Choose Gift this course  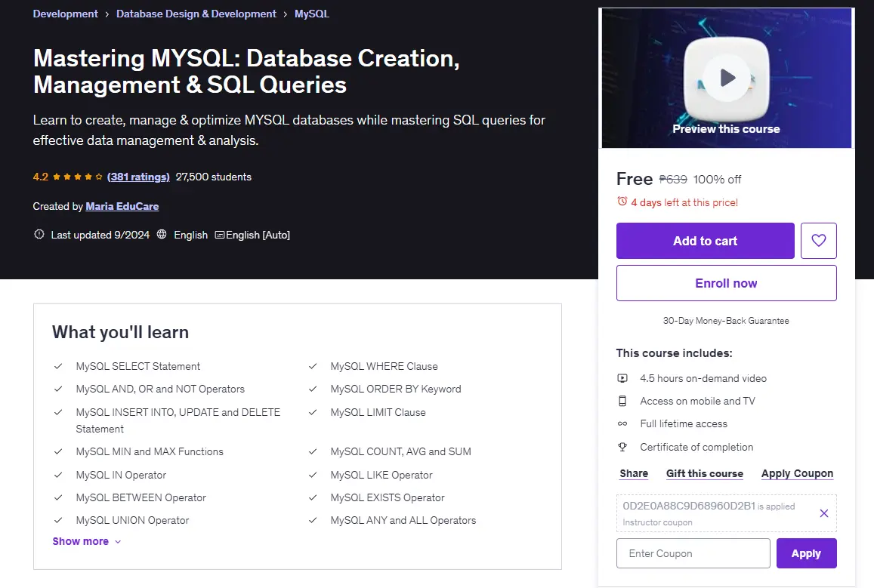[705, 473]
